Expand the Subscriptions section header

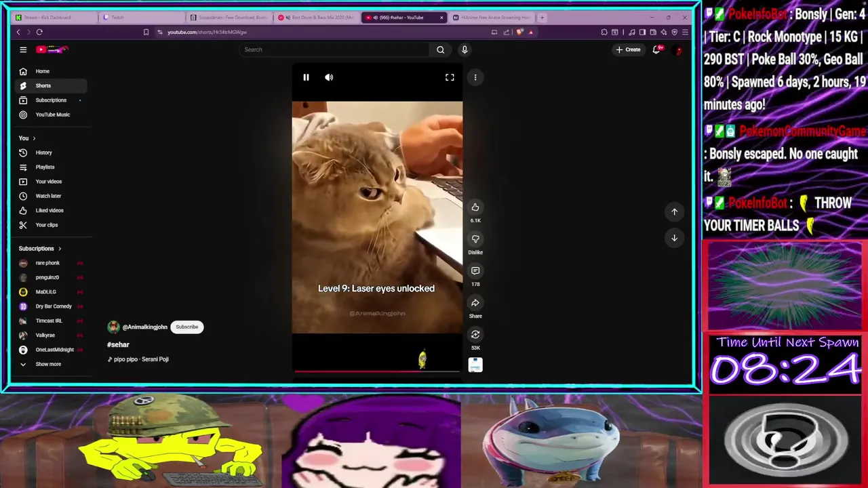[40, 249]
